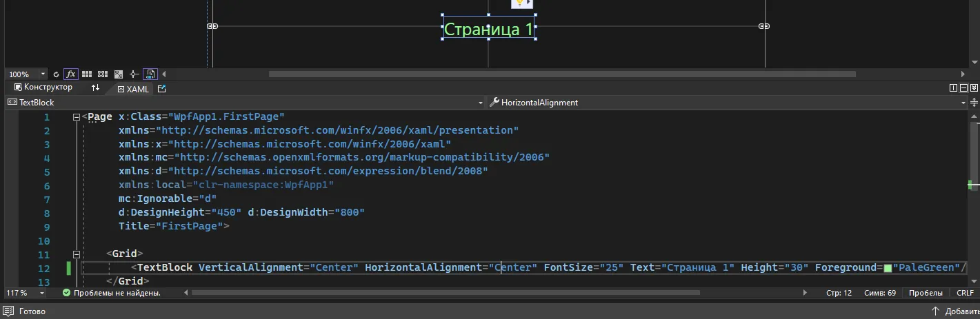Click the editor split handle icon

point(974,102)
